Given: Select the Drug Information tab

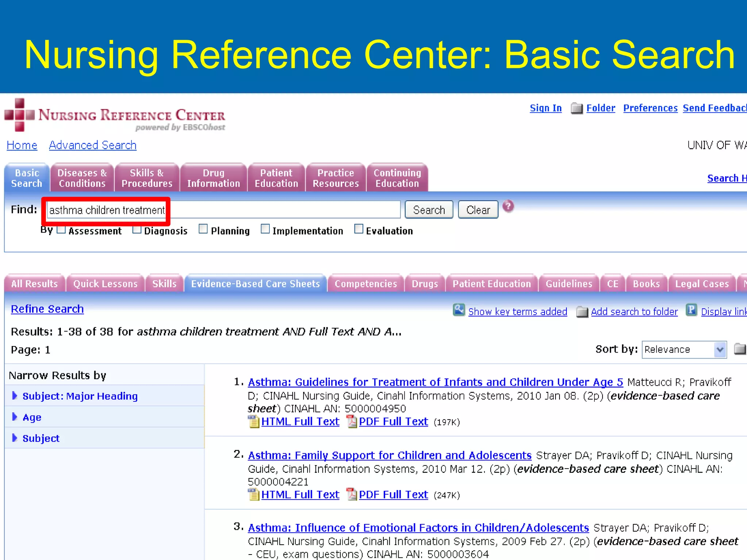Looking at the screenshot, I should tap(214, 178).
